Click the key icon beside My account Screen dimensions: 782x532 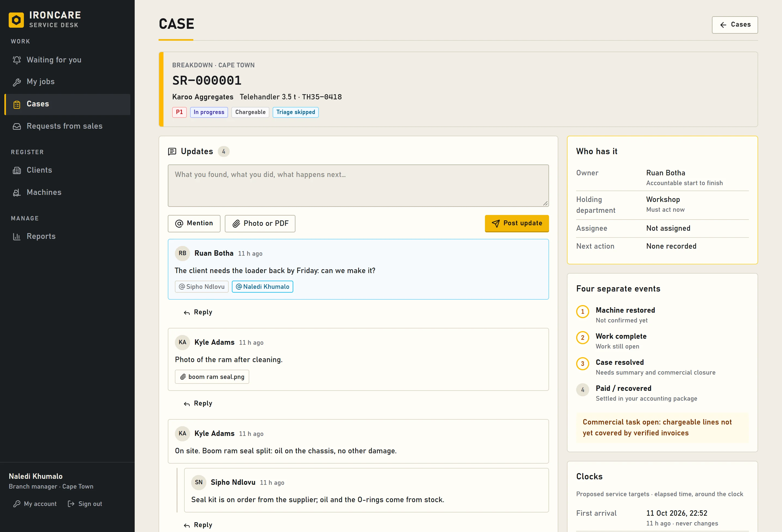tap(17, 504)
